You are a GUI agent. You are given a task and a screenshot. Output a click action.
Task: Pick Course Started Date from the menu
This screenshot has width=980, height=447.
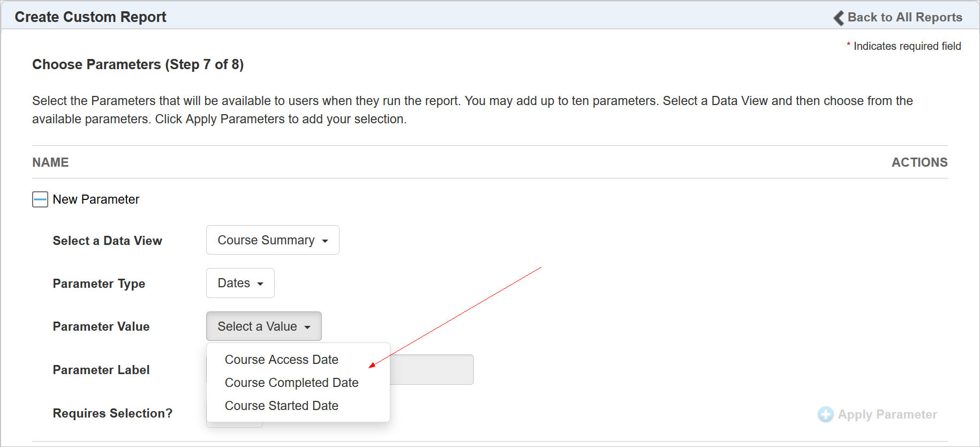coord(281,406)
